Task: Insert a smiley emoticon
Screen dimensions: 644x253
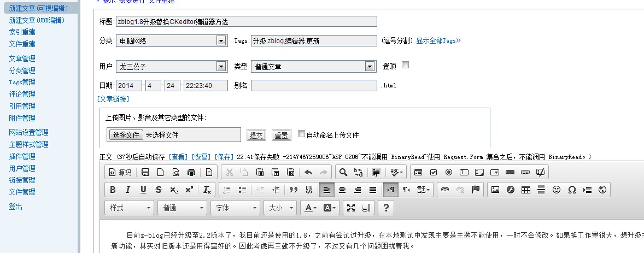Action: coord(557,190)
